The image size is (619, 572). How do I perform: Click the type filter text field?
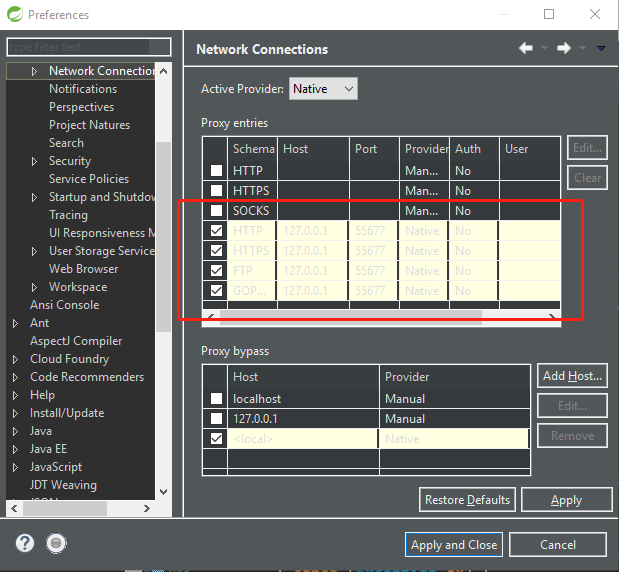(89, 47)
